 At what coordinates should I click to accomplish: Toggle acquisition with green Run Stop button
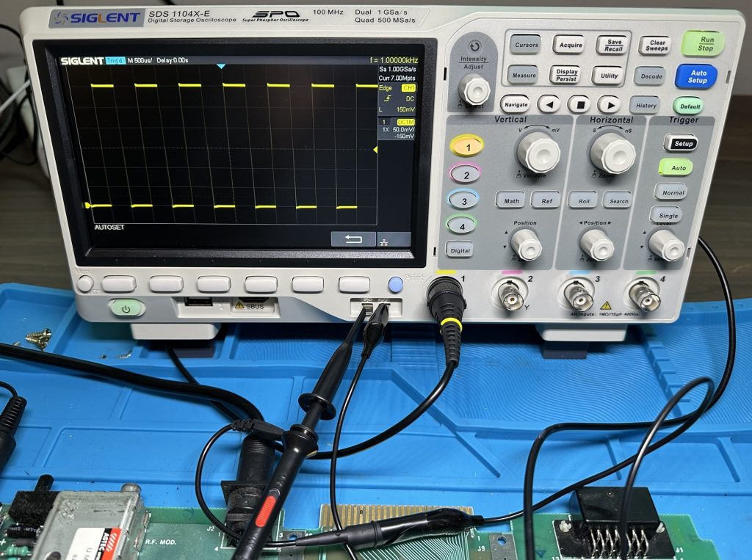[704, 44]
